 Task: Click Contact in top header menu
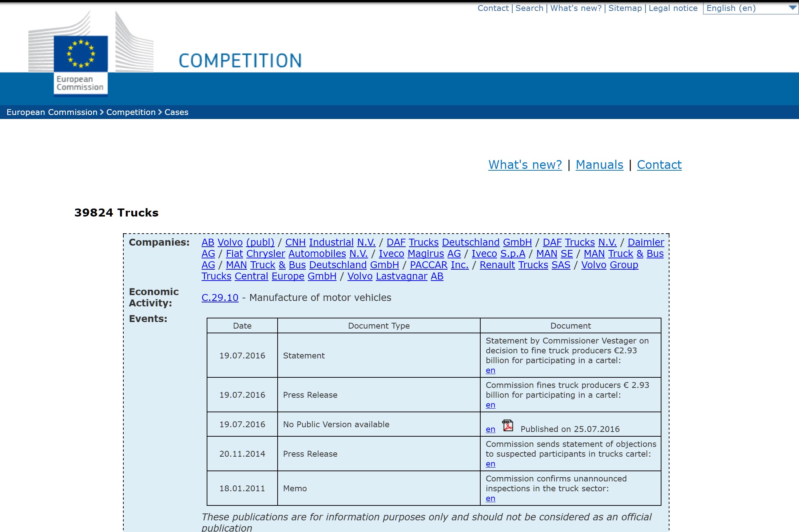click(x=493, y=8)
